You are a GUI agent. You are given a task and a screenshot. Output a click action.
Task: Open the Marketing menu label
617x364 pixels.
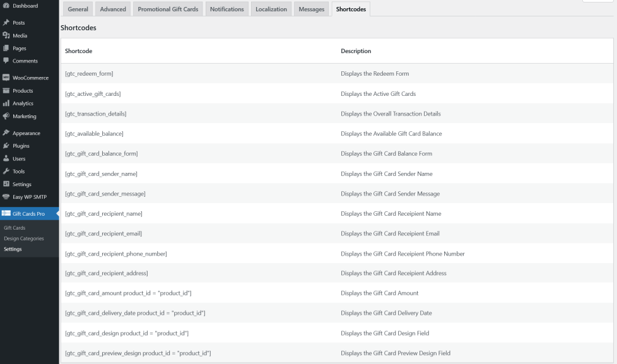[x=25, y=116]
